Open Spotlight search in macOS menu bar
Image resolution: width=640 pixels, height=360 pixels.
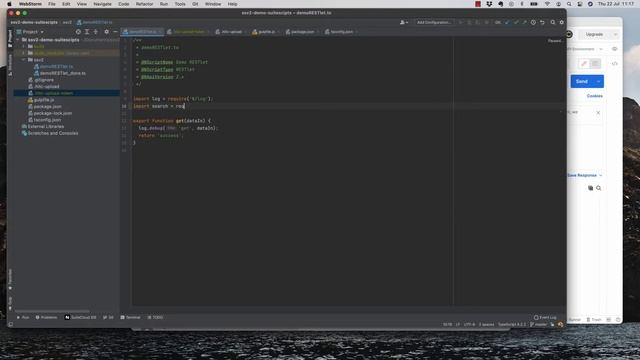tap(569, 4)
